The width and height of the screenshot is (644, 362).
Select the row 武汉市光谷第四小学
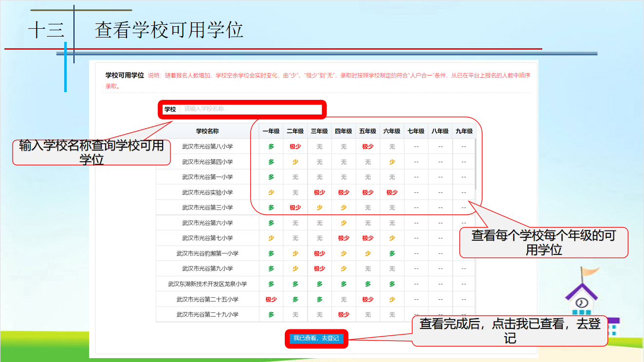[315, 162]
